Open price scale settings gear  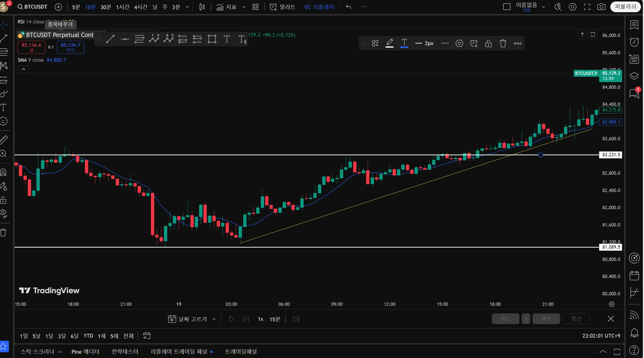(612, 304)
